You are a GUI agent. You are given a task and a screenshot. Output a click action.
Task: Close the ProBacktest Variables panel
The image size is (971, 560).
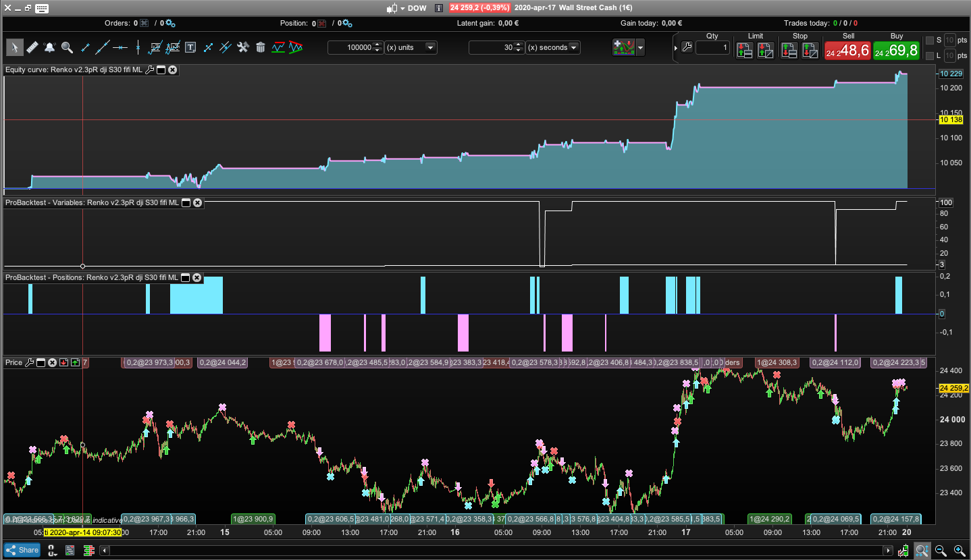tap(197, 202)
